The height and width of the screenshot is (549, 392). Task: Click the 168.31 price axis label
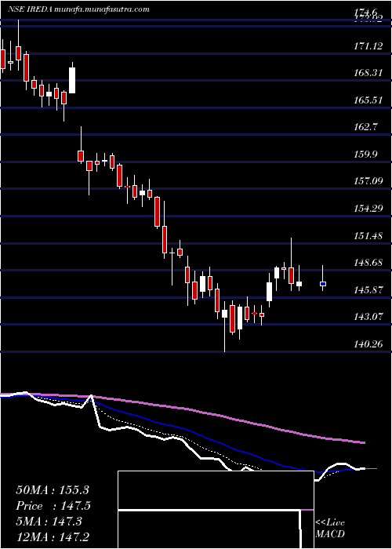click(368, 73)
